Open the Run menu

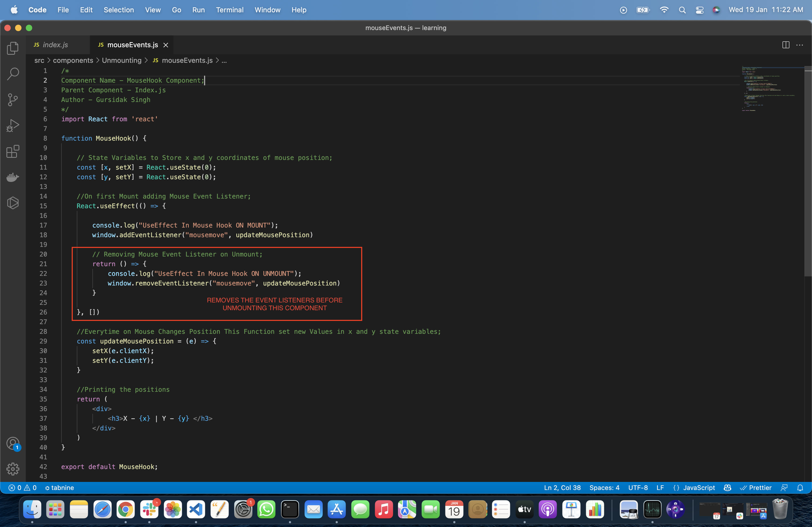coord(198,10)
